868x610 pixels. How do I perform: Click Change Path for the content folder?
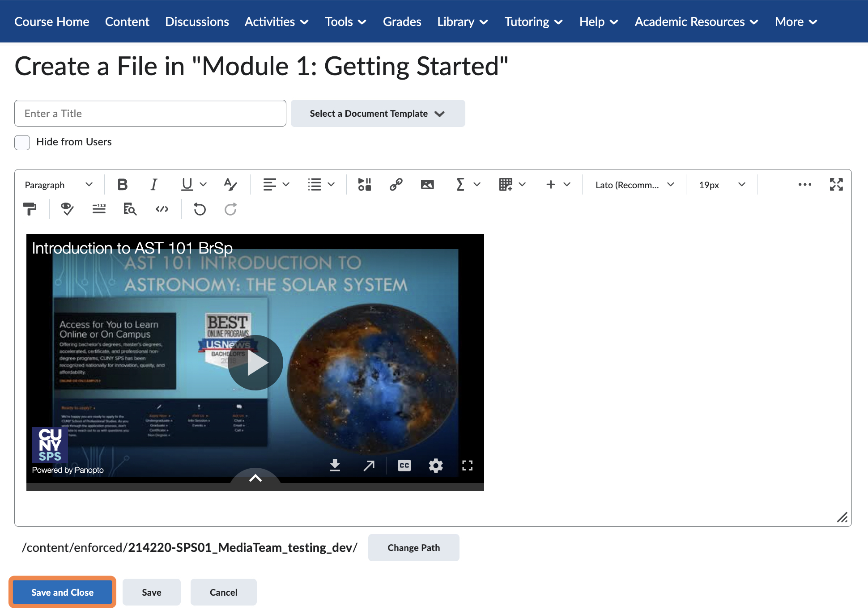413,547
